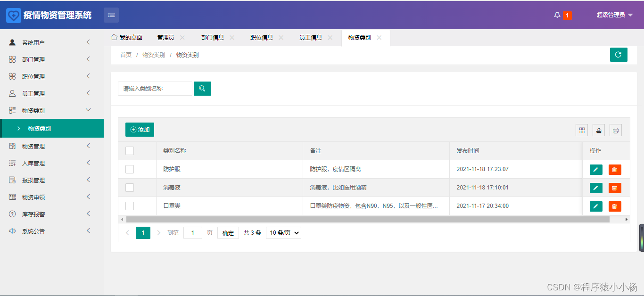The height and width of the screenshot is (296, 644).
Task: Switch to the 部门信息 tab
Action: point(213,38)
